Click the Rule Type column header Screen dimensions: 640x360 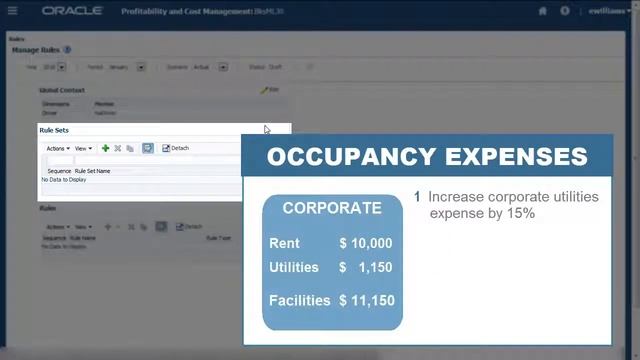(218, 238)
